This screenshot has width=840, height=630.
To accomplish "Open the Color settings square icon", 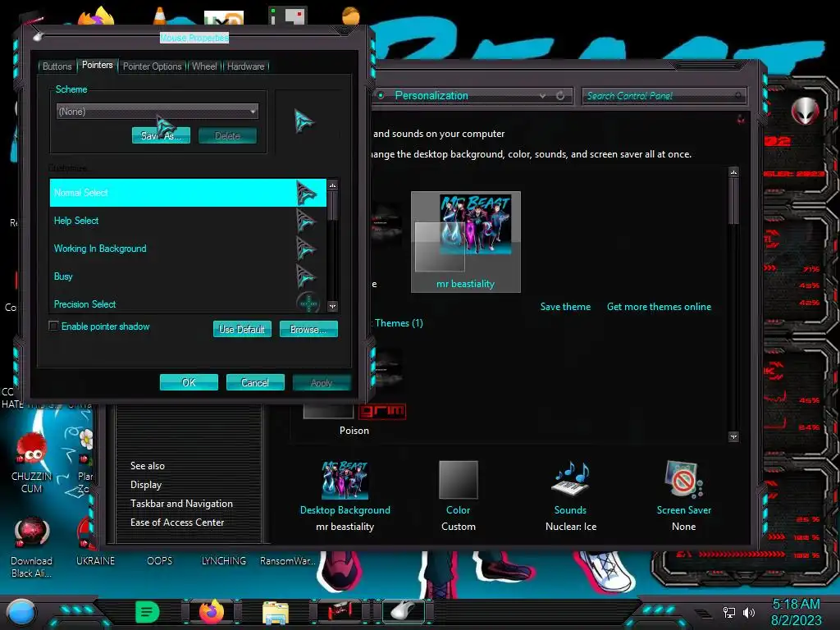I will [458, 480].
